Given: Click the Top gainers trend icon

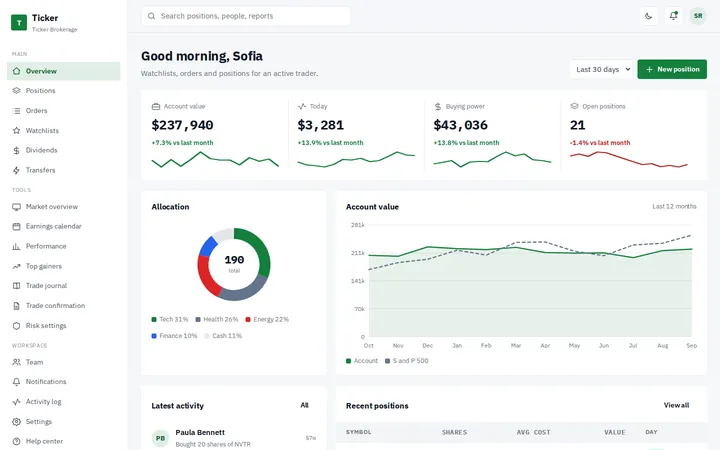Looking at the screenshot, I should (x=17, y=266).
